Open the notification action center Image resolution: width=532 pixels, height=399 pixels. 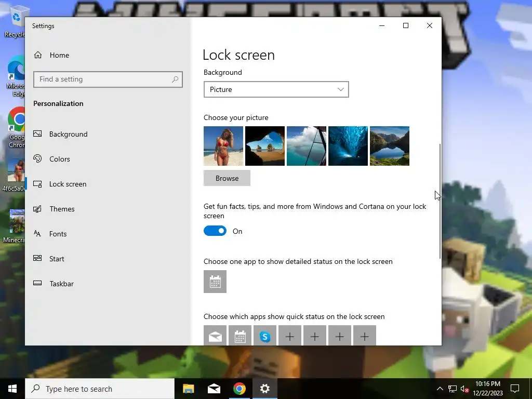pyautogui.click(x=515, y=389)
